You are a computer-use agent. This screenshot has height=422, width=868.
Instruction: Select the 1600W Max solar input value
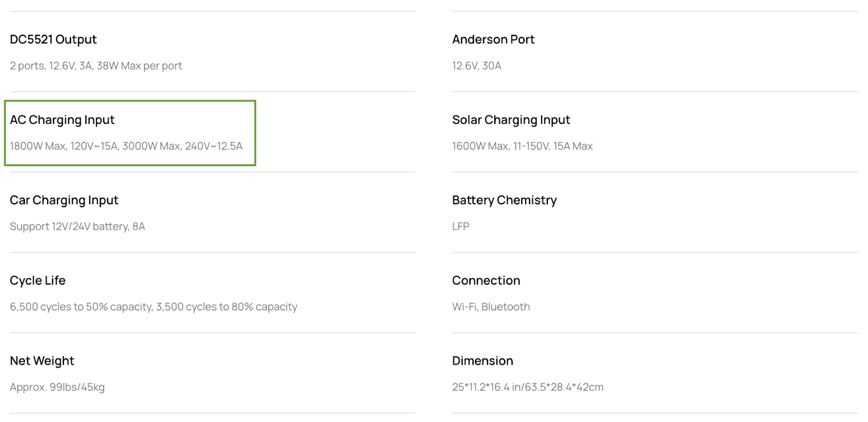click(522, 146)
